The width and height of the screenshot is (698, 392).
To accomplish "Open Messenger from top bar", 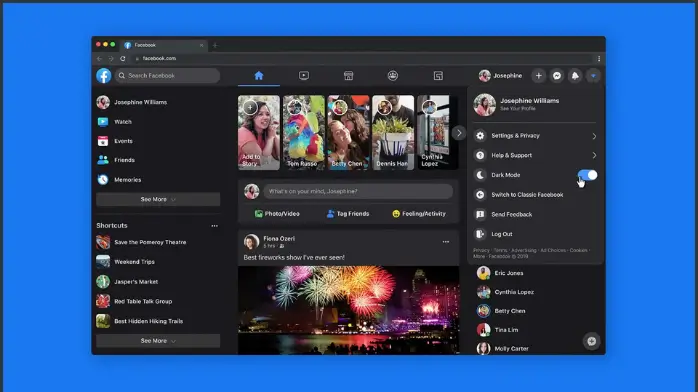I will (x=557, y=76).
